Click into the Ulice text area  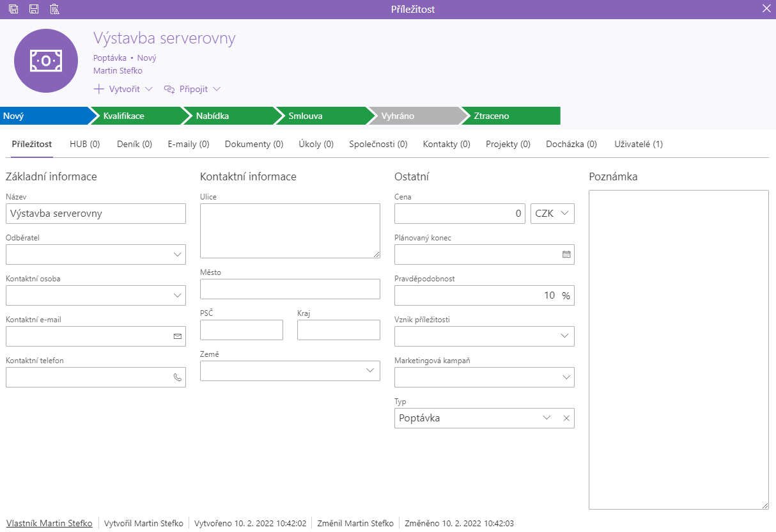click(x=290, y=231)
